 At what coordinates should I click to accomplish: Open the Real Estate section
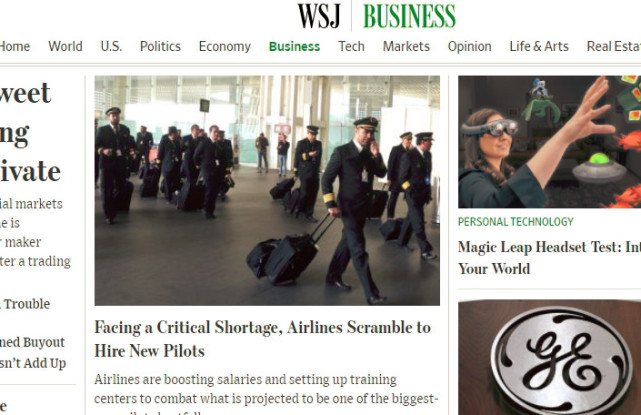(x=614, y=46)
